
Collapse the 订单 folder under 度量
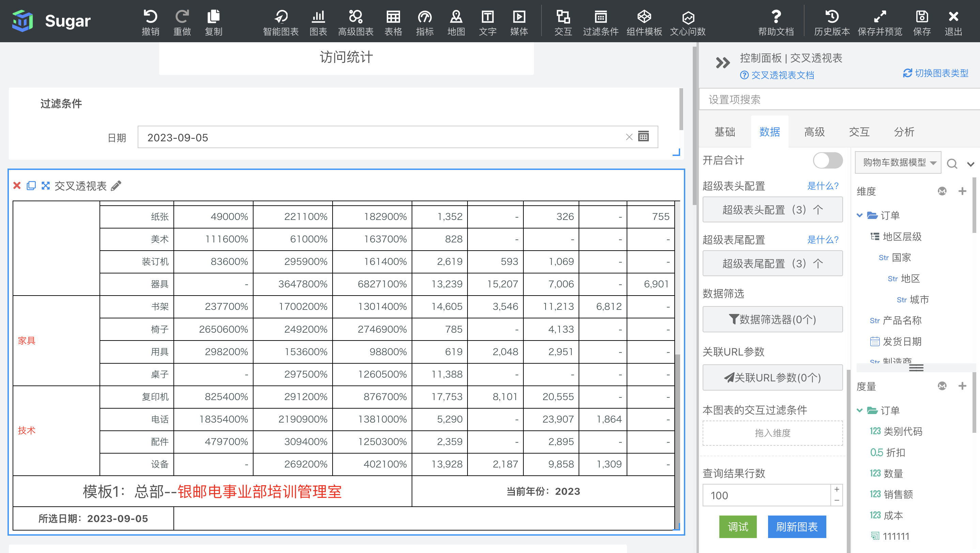(859, 410)
